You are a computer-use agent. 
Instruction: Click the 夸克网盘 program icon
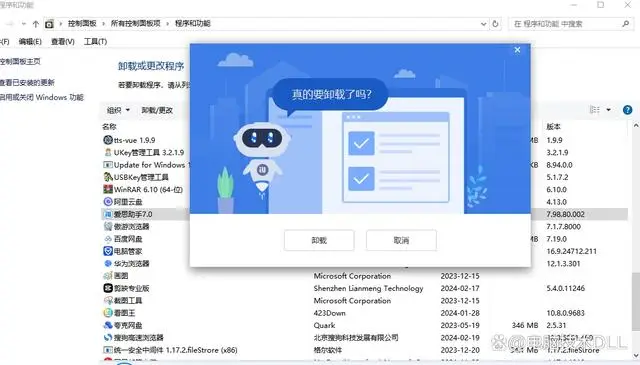tap(108, 325)
